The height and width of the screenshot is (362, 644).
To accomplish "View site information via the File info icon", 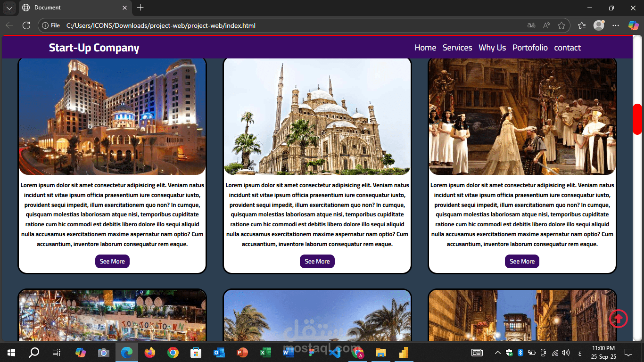I will [x=51, y=25].
